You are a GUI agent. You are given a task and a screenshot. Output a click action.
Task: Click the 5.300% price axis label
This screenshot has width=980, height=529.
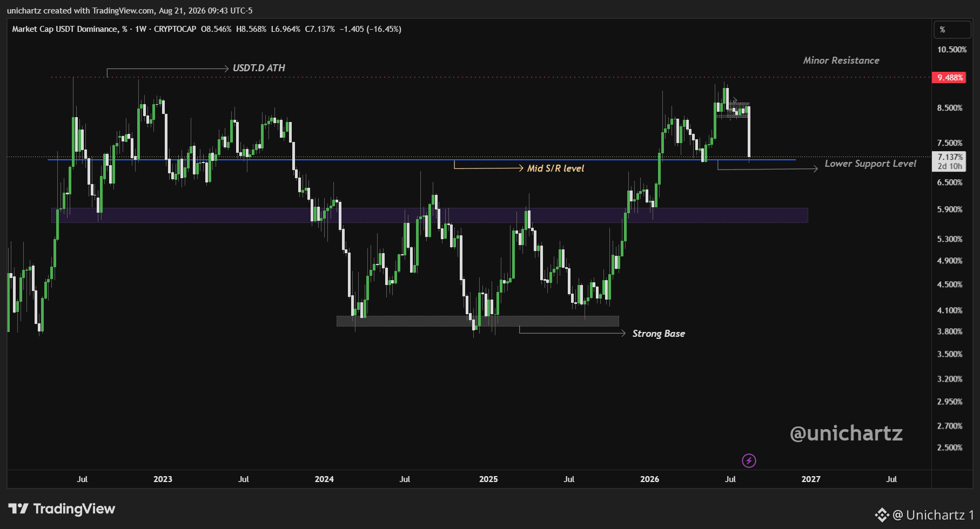click(x=950, y=239)
